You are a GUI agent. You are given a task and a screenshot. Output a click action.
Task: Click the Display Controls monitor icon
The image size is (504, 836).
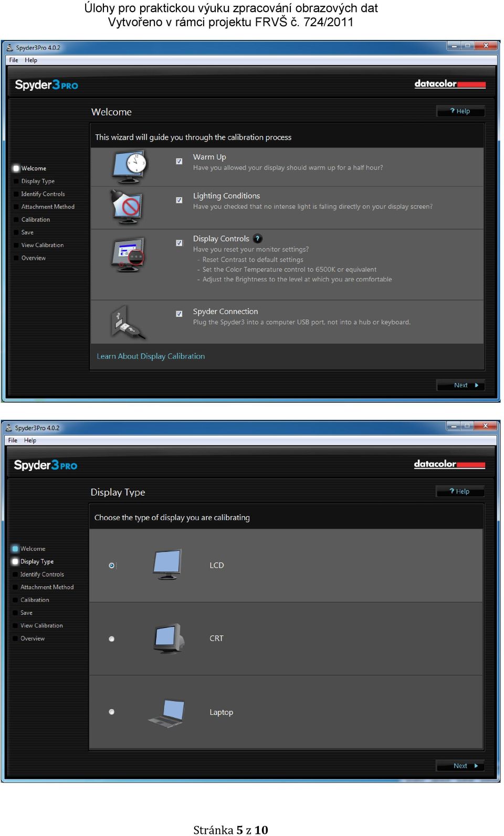128,254
